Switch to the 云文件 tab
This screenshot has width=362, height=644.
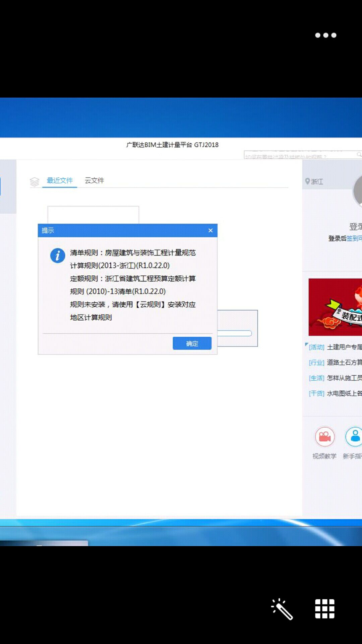click(94, 180)
